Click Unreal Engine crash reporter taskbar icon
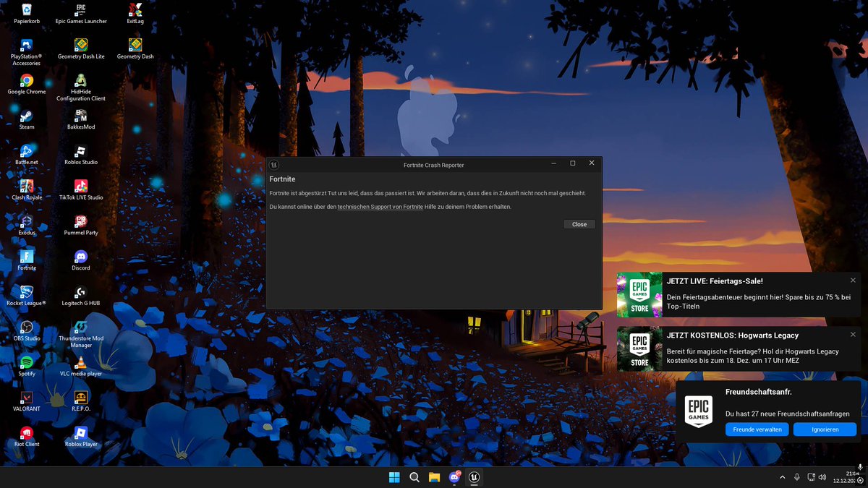868x488 pixels. click(x=475, y=477)
